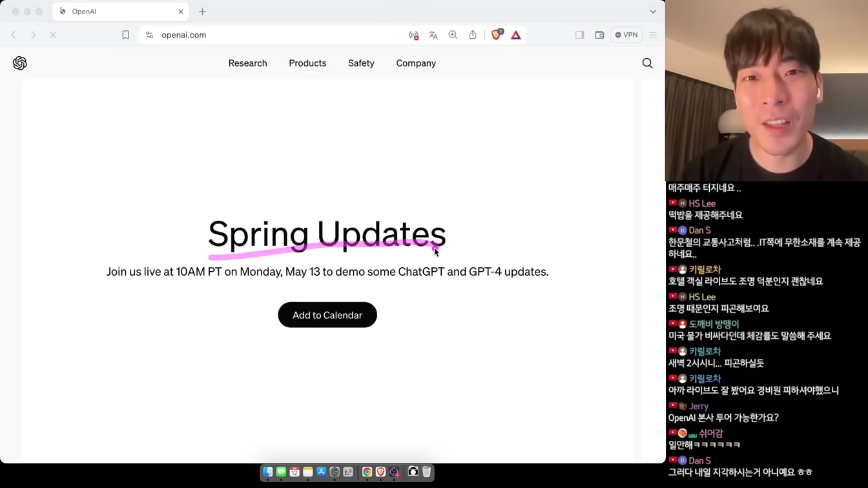Go back with the browser back arrow
This screenshot has width=868, height=488.
coord(14,35)
